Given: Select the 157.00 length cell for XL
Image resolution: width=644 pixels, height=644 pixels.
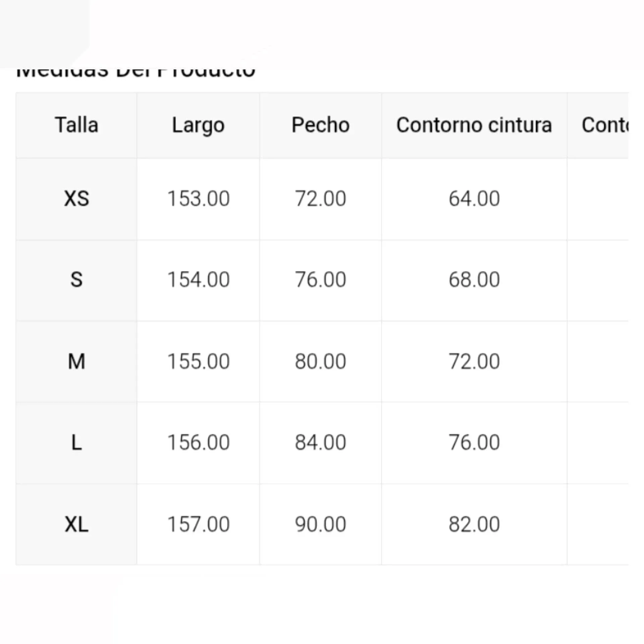Looking at the screenshot, I should click(x=198, y=524).
